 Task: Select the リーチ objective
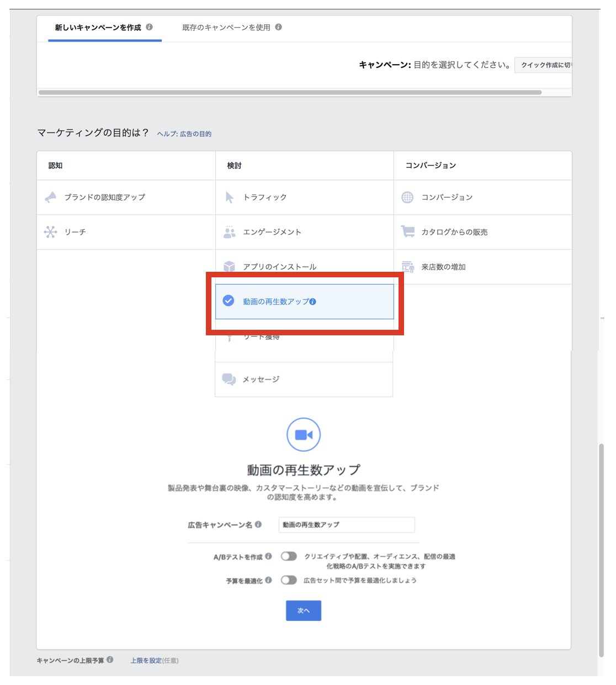click(126, 232)
